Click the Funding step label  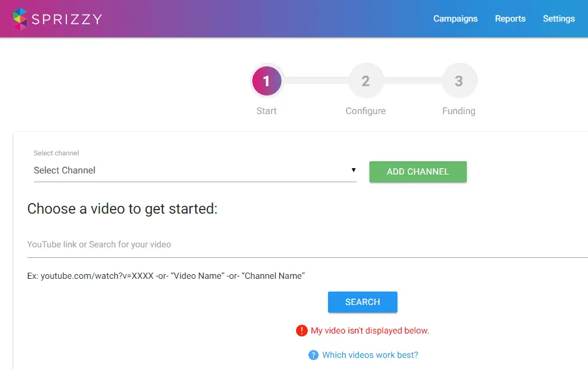click(x=459, y=111)
